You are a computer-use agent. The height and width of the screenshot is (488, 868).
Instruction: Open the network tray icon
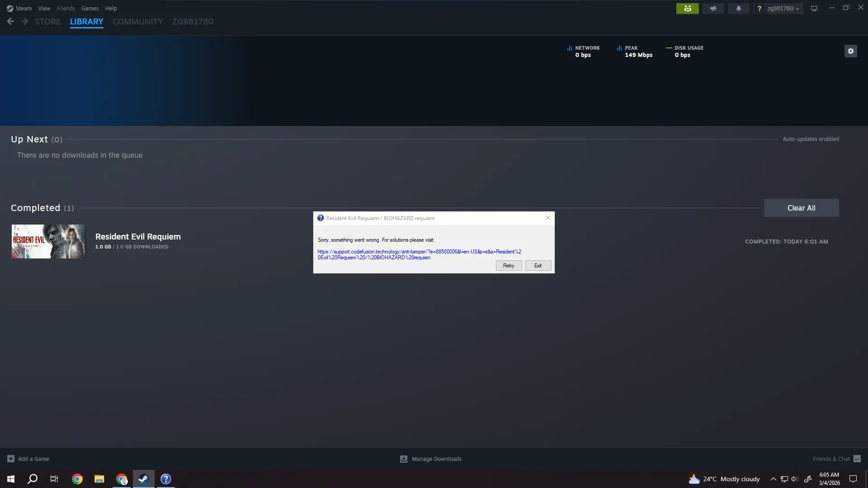pos(784,479)
